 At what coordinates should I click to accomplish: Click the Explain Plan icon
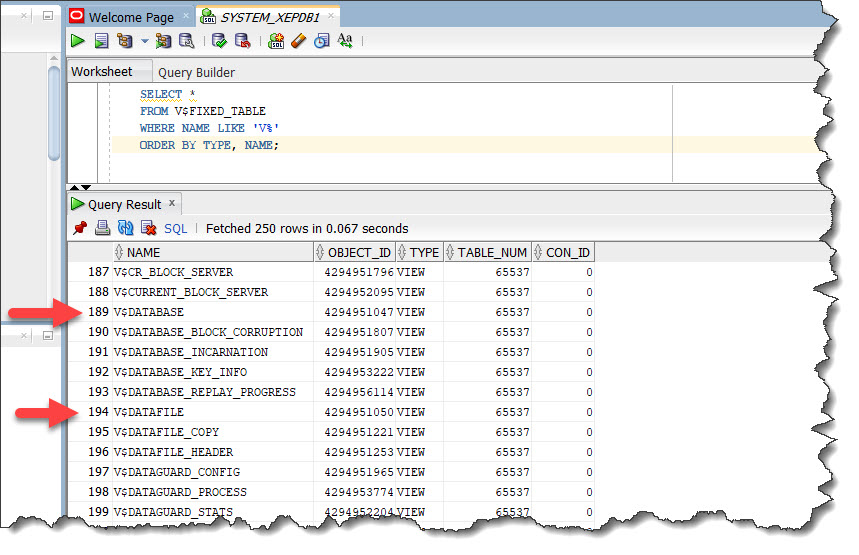(125, 41)
